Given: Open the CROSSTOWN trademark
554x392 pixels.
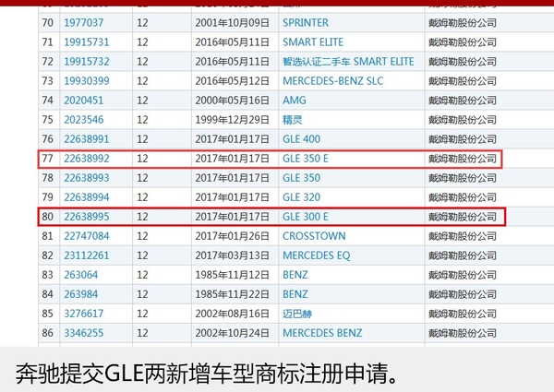Looking at the screenshot, I should tap(314, 236).
